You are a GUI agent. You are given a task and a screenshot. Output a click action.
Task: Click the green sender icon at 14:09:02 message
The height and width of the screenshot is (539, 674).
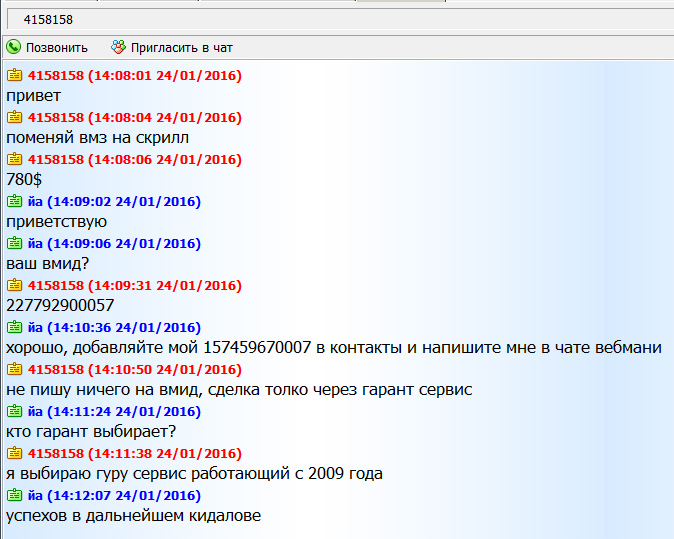(15, 201)
